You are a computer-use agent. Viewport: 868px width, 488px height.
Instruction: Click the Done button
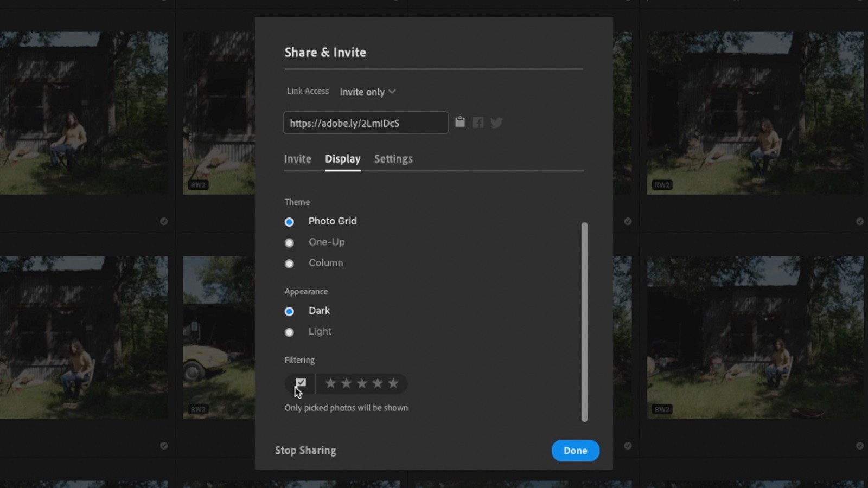click(x=575, y=451)
